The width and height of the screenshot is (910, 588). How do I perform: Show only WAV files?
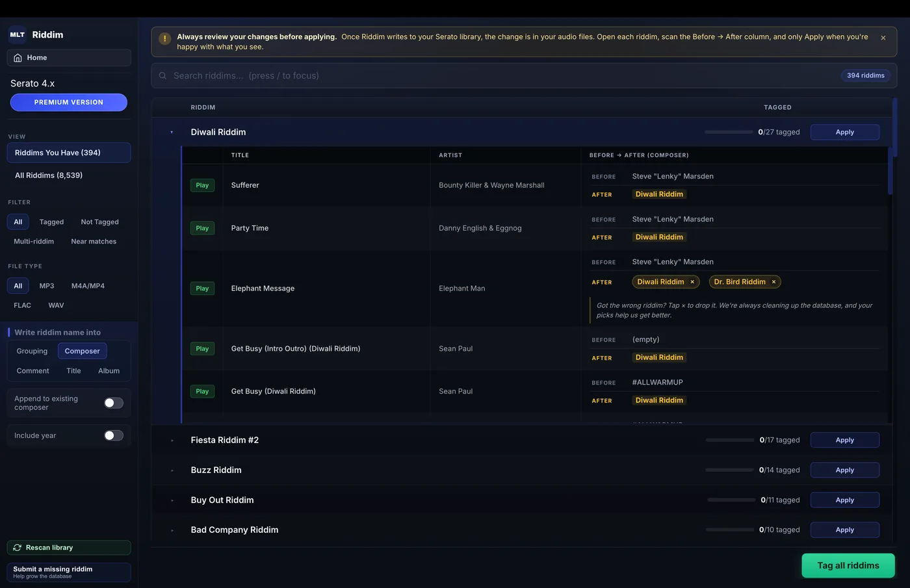pos(56,305)
